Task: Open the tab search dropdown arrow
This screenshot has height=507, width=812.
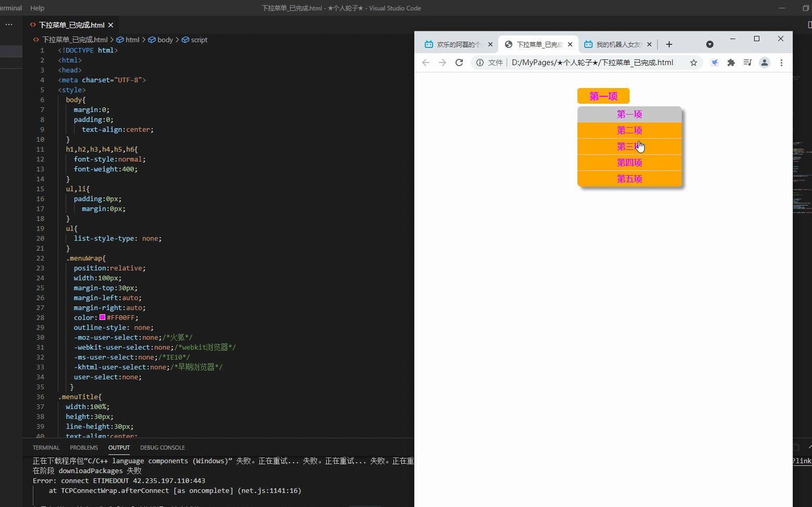Action: coord(709,44)
